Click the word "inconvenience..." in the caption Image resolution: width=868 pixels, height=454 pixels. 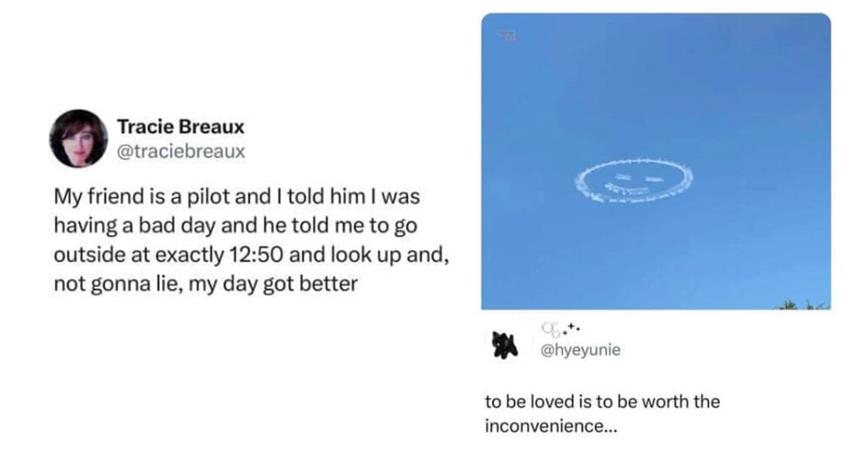tap(552, 426)
